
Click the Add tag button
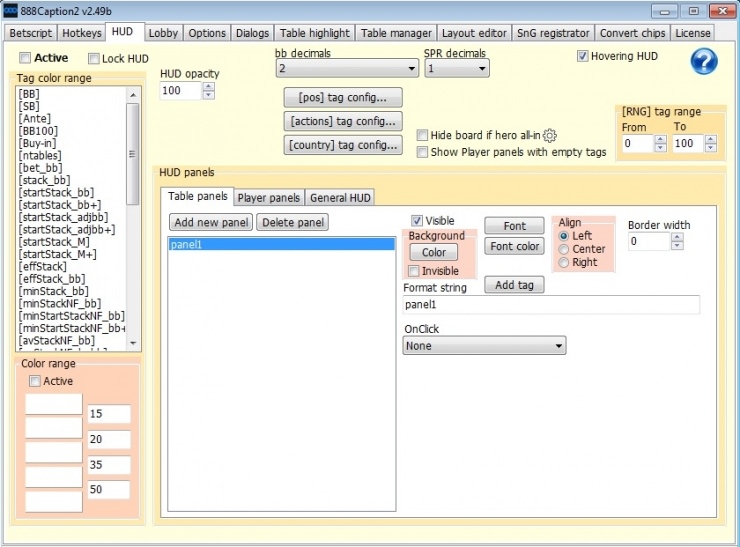514,285
